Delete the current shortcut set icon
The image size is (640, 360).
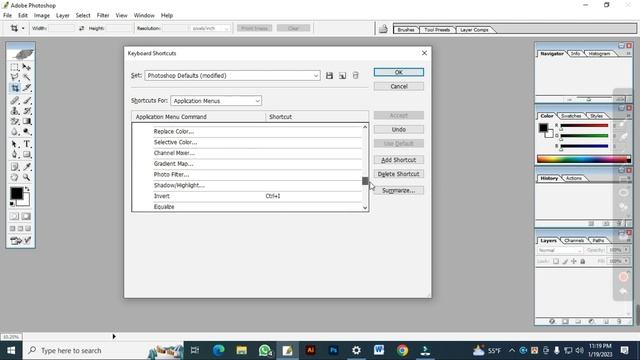tap(356, 76)
